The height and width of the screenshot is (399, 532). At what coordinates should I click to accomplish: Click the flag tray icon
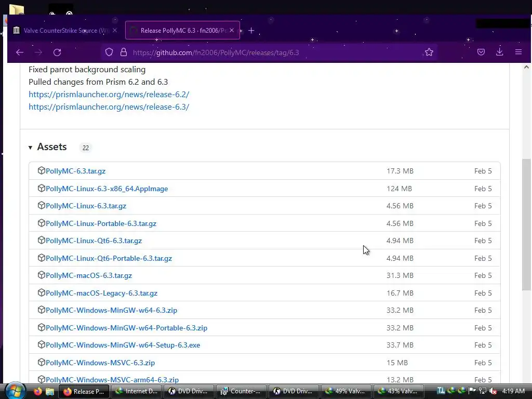[x=472, y=391]
